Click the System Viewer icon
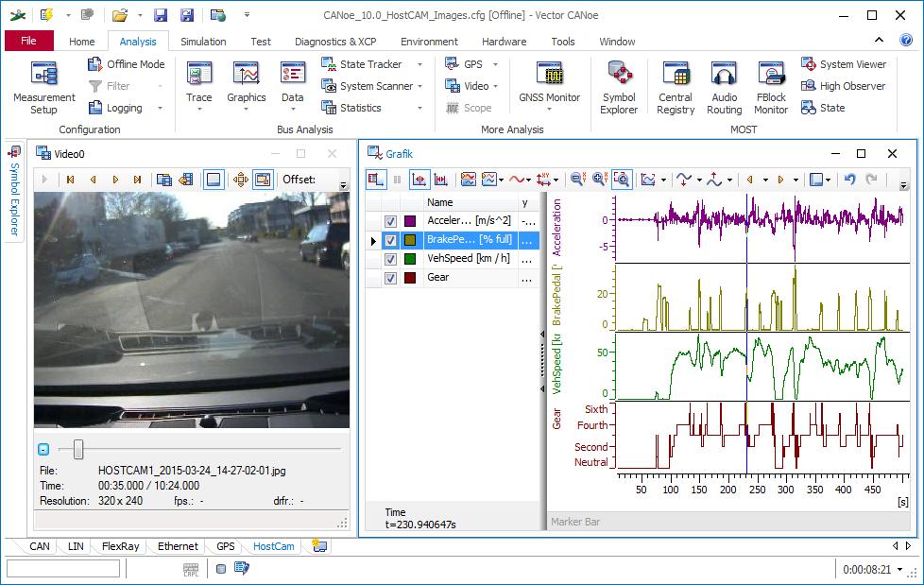 [x=809, y=64]
